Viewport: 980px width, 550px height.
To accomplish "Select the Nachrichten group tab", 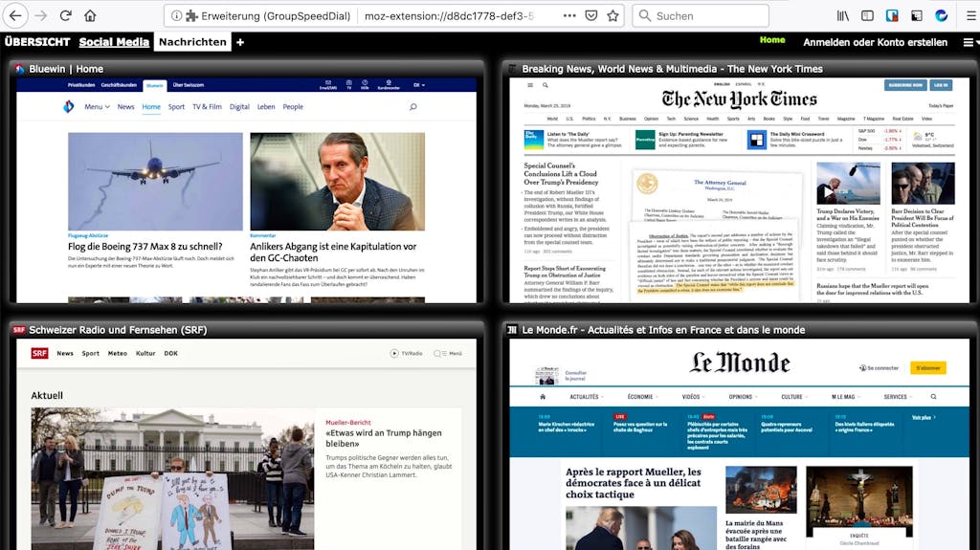I will [x=192, y=42].
